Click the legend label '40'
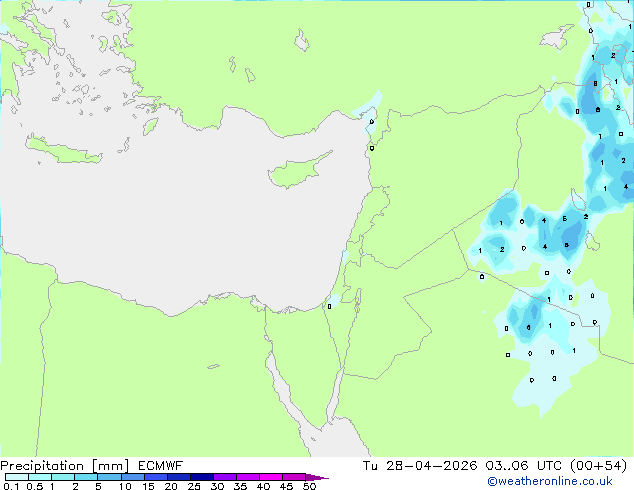The height and width of the screenshot is (490, 634). [x=263, y=486]
